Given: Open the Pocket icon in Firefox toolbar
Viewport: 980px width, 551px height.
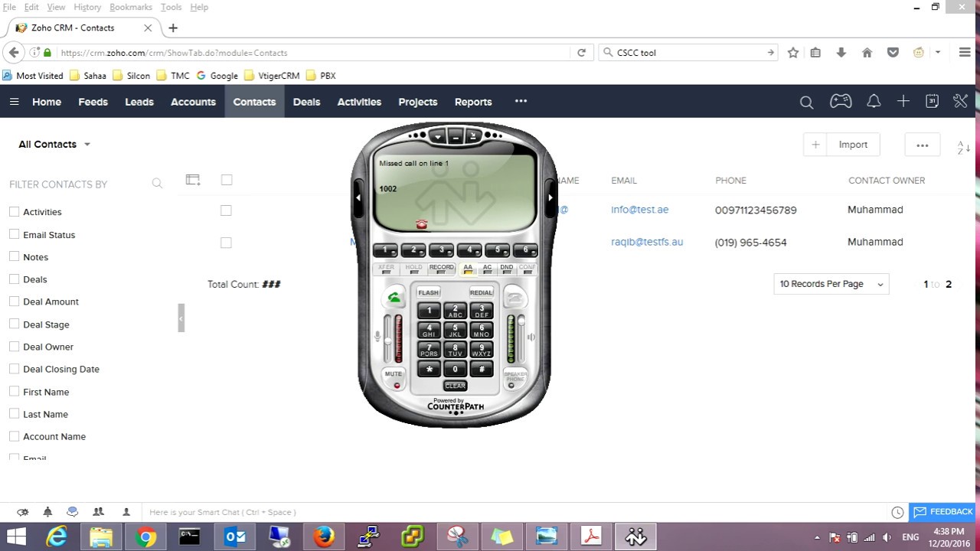Looking at the screenshot, I should [x=893, y=53].
